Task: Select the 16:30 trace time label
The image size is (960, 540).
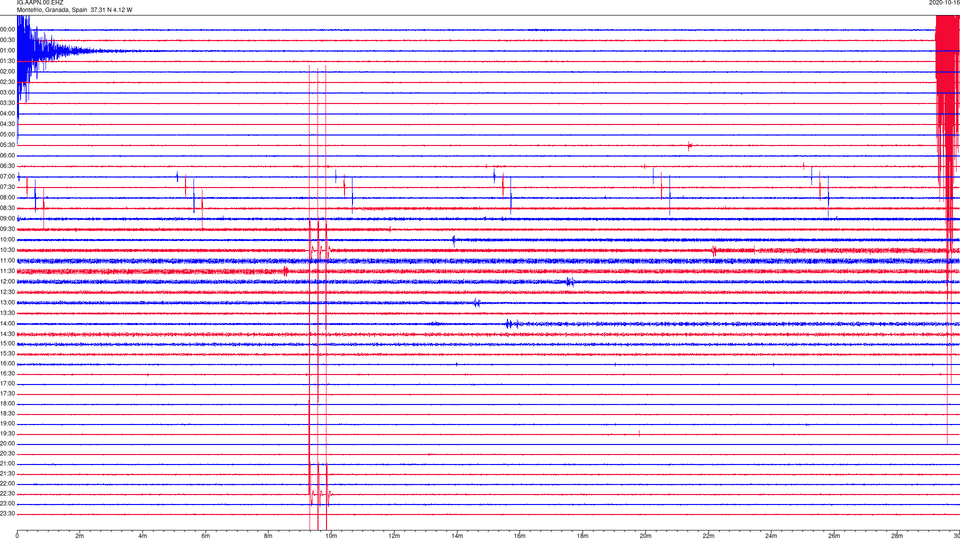Action: pyautogui.click(x=8, y=373)
